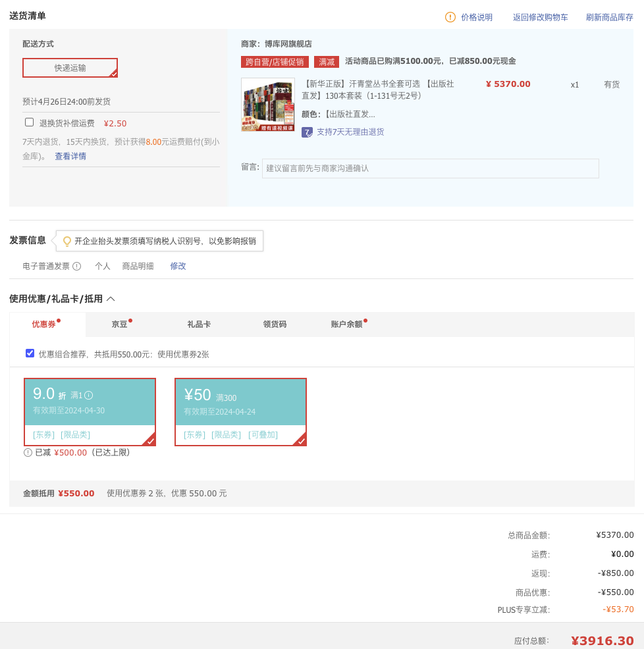Collapse the 使用优惠/礼品卡/抵用 section
The height and width of the screenshot is (649, 644).
click(x=111, y=299)
